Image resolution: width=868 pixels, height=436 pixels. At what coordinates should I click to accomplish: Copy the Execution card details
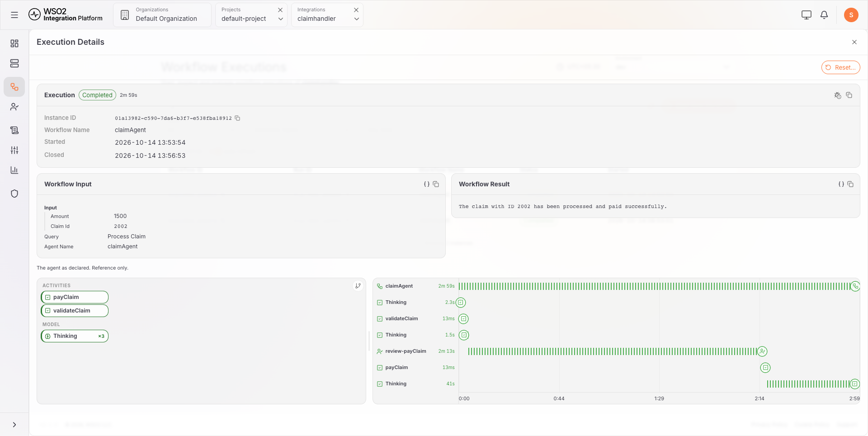(849, 95)
